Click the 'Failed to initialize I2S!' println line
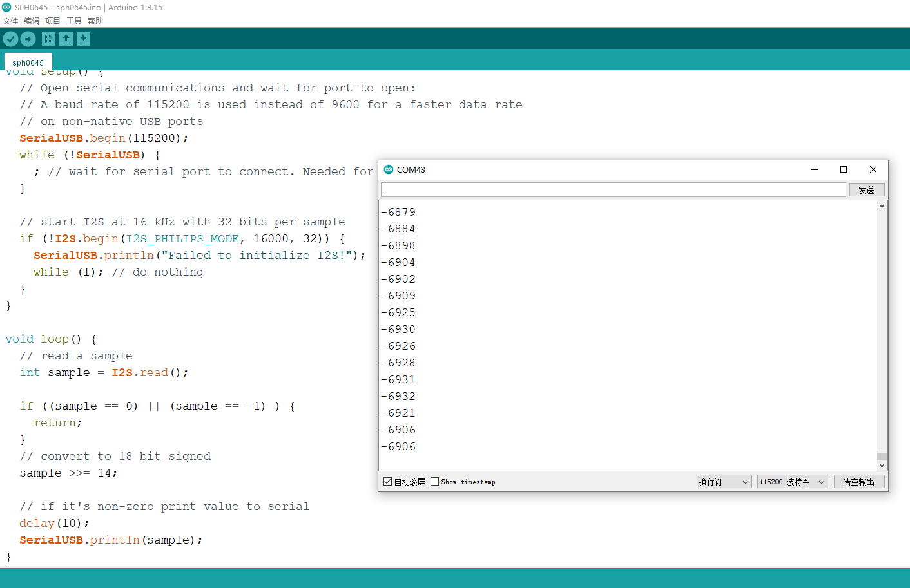 (x=200, y=255)
